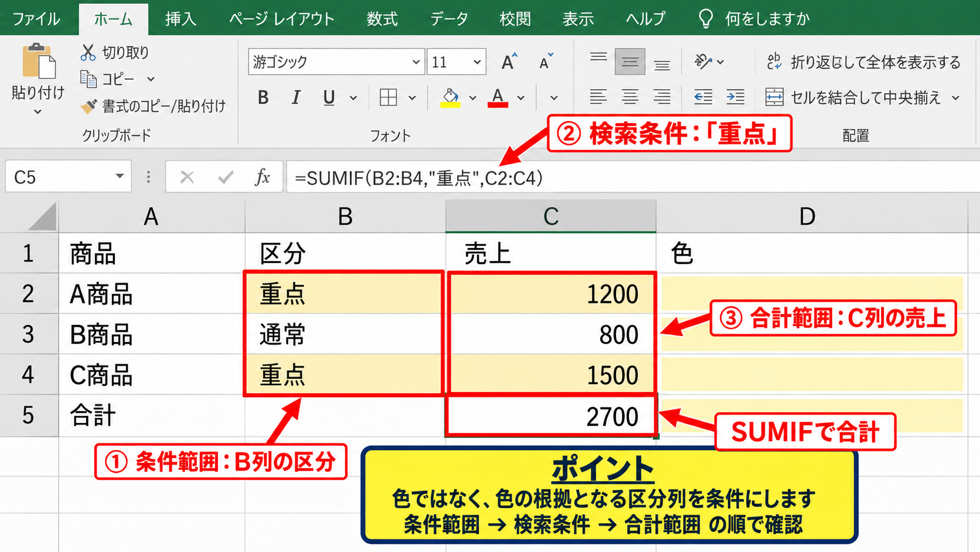The height and width of the screenshot is (552, 980).
Task: Expand the paste options arrow
Action: 38,111
